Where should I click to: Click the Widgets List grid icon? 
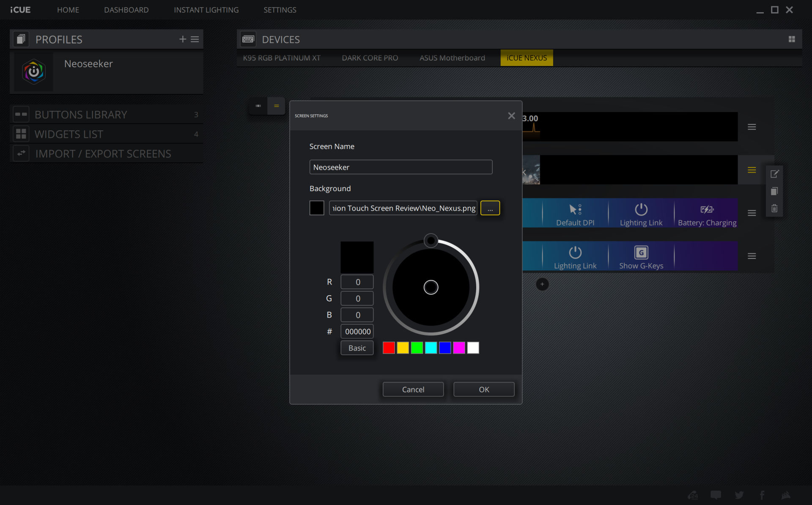(x=21, y=134)
